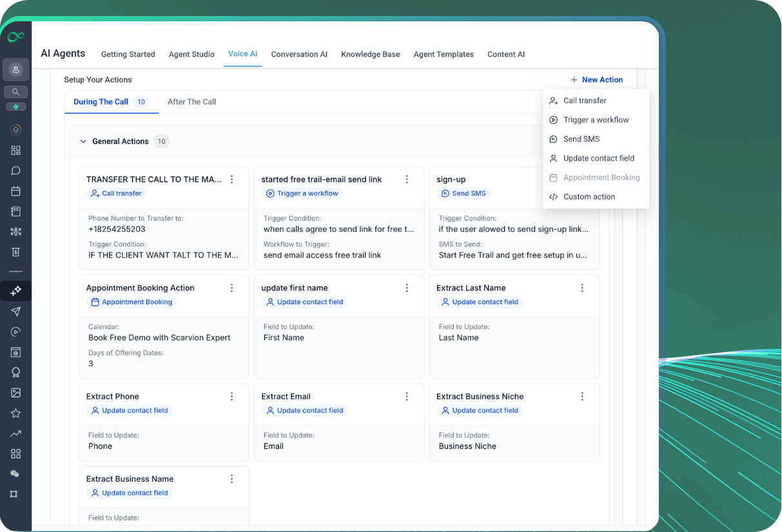Switch to the After The Call tab

191,102
